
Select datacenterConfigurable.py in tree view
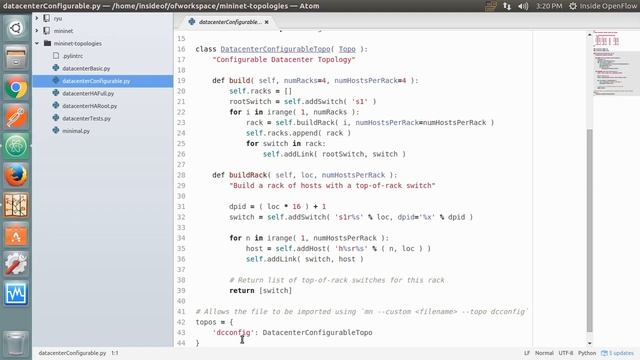pyautogui.click(x=96, y=81)
